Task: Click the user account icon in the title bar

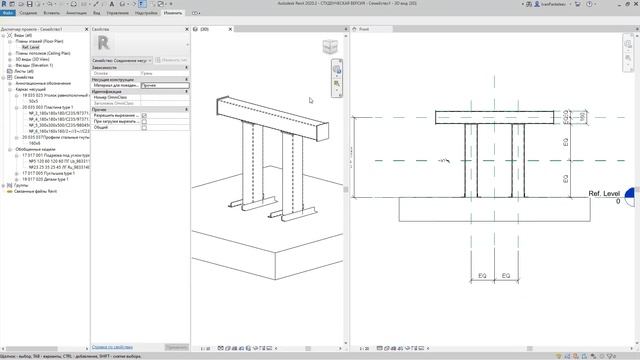Action: click(537, 4)
